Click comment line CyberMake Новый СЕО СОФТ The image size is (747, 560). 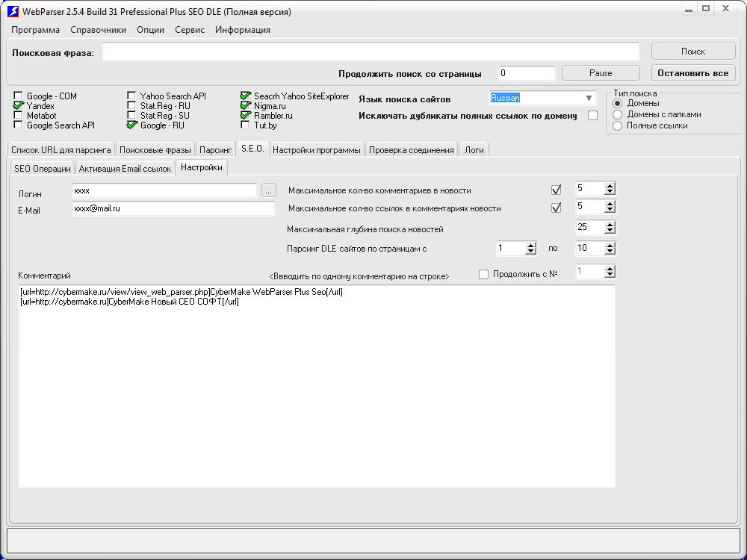tap(129, 302)
